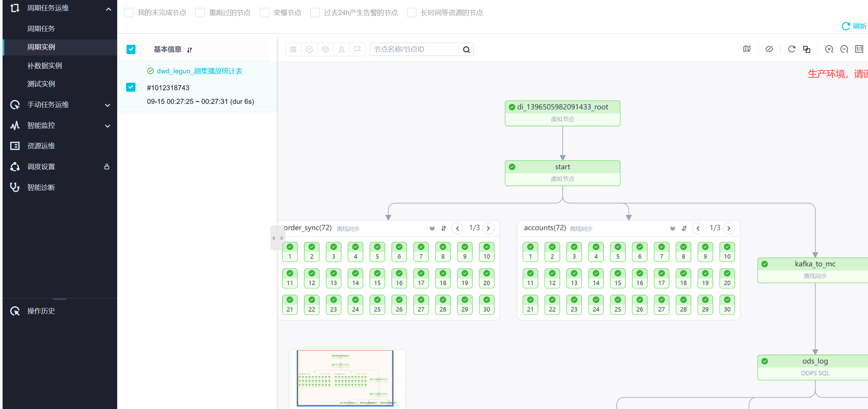Collapse the 周期任务运维 menu
The height and width of the screenshot is (409, 868).
109,9
